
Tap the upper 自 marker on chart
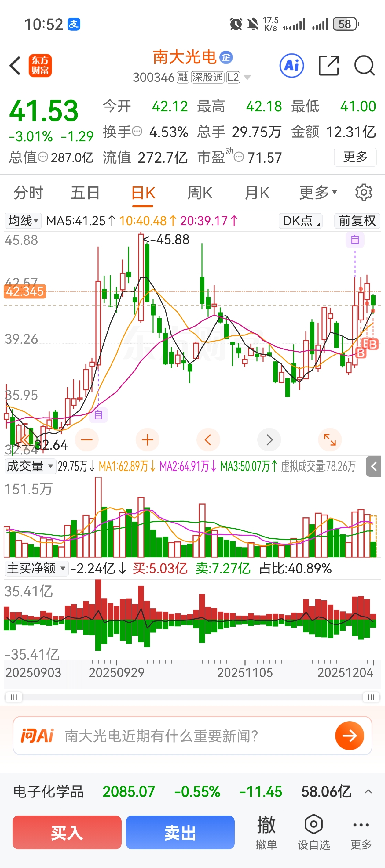point(355,240)
